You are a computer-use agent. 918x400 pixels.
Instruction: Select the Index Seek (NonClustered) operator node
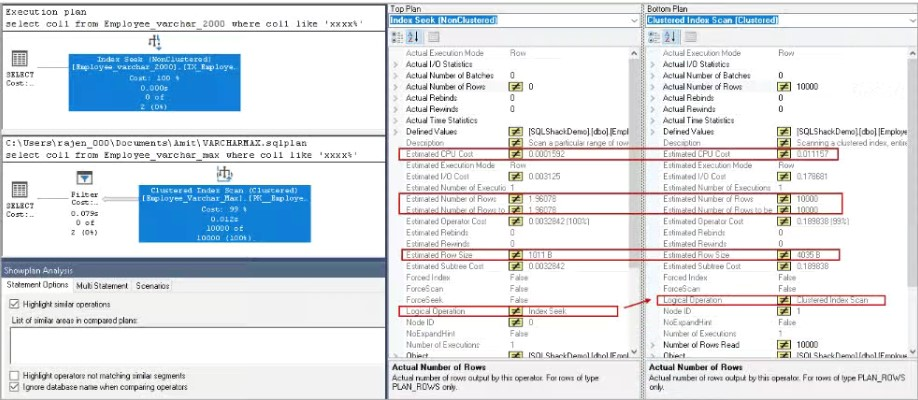click(155, 83)
